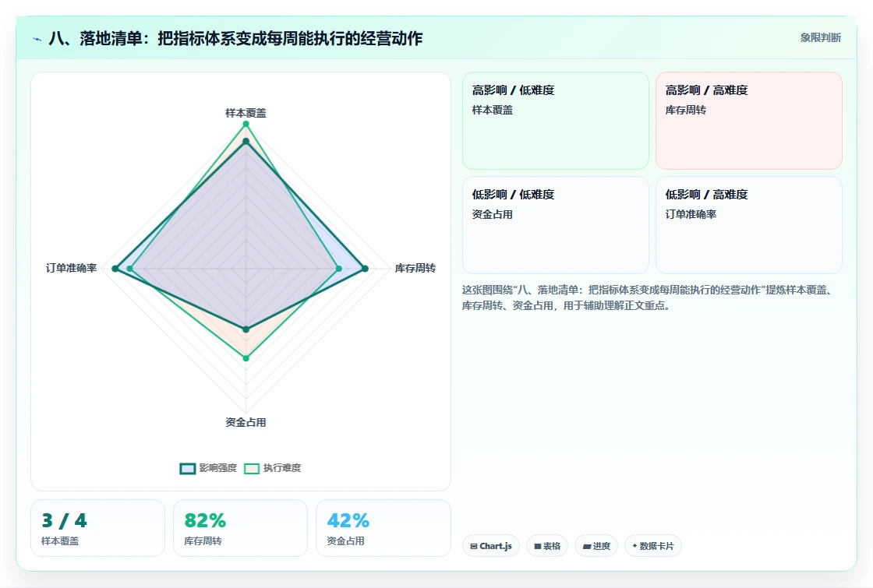
Task: Click the light green data point on the 样本覆盖 axis
Action: coord(246,124)
